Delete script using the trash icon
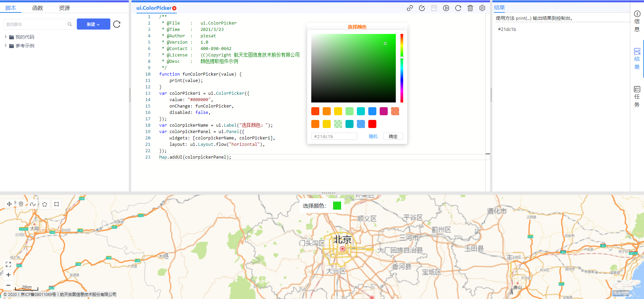This screenshot has height=299, width=644. 470,8
